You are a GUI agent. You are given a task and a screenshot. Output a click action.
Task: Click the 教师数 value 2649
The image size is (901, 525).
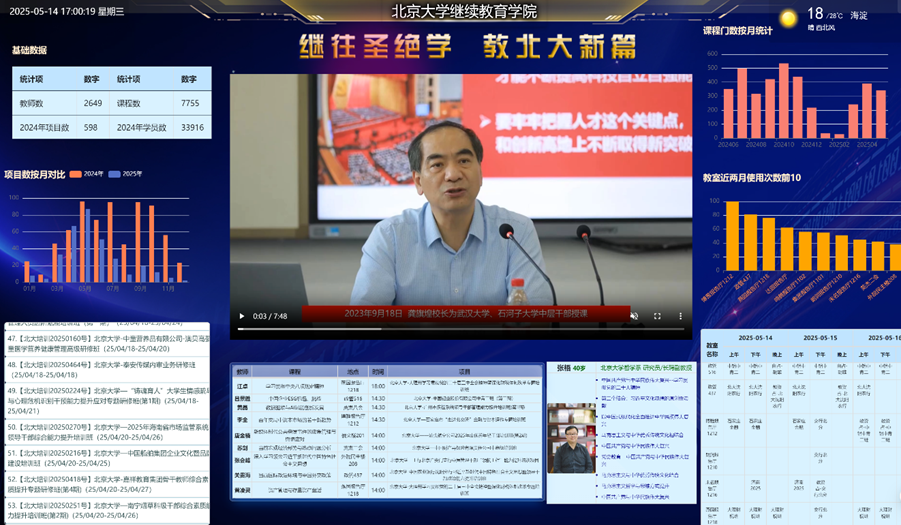click(x=93, y=103)
